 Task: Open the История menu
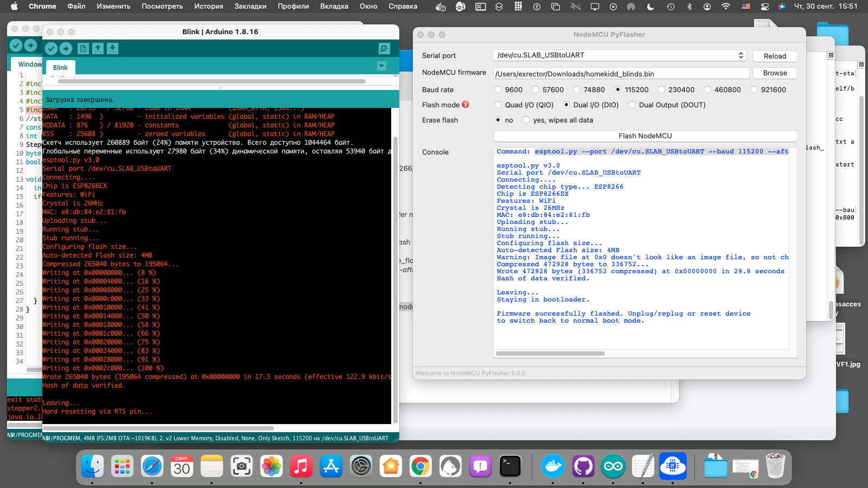[x=209, y=7]
